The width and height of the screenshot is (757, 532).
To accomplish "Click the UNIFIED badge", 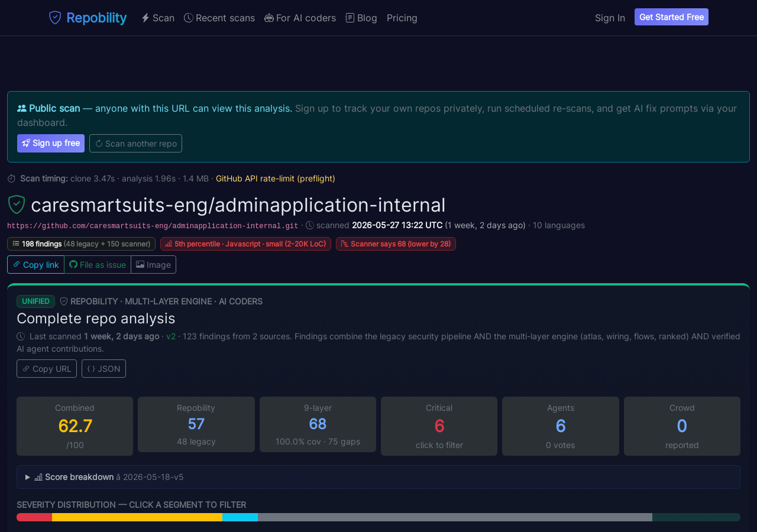I will point(35,301).
